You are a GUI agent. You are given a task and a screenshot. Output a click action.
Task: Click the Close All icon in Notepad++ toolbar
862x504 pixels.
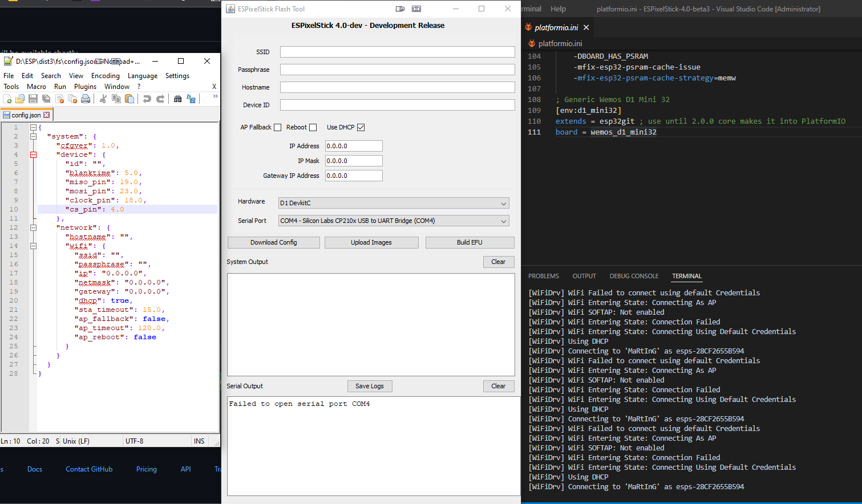coord(72,99)
